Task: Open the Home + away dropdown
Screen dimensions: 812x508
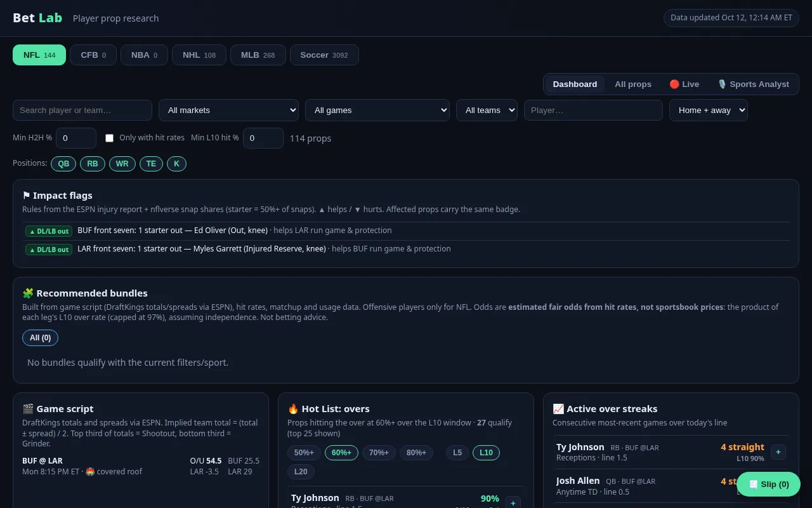Action: tap(709, 110)
